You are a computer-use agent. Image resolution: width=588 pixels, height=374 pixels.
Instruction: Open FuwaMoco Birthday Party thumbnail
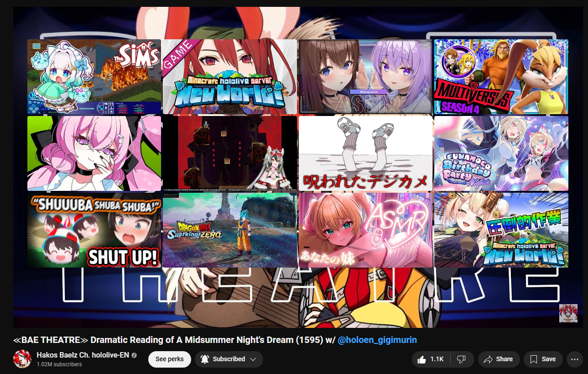501,153
